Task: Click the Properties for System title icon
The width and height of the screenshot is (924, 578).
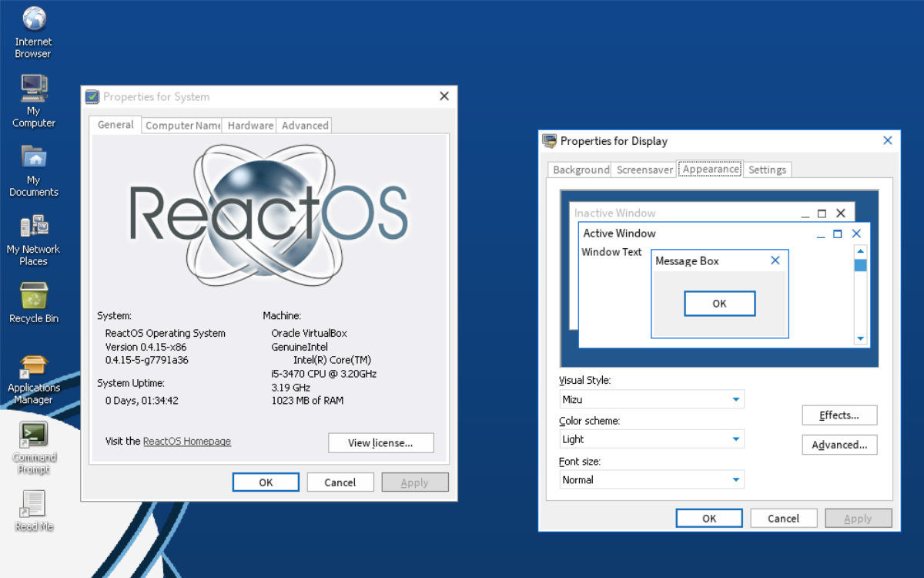Action: pyautogui.click(x=92, y=96)
